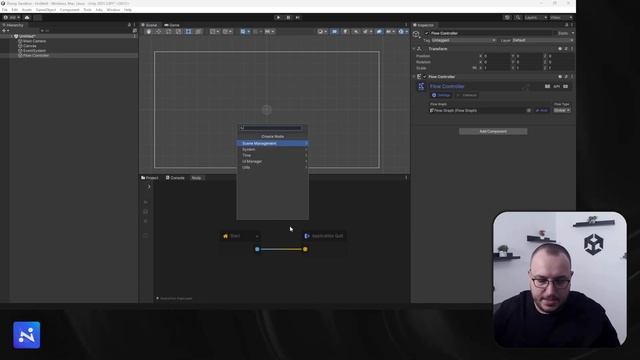The image size is (640, 360).
Task: Open the Flow Type dropdown
Action: pos(562,110)
